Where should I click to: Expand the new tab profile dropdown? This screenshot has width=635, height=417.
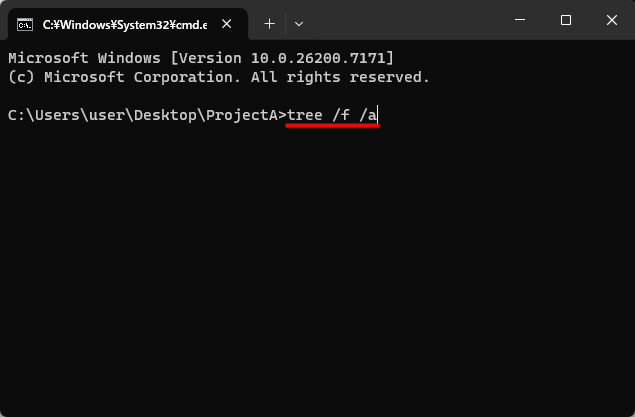(x=299, y=22)
